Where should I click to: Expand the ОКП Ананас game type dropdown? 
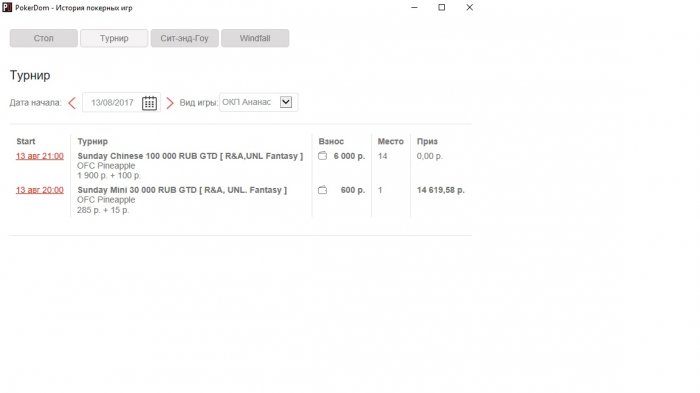(286, 102)
